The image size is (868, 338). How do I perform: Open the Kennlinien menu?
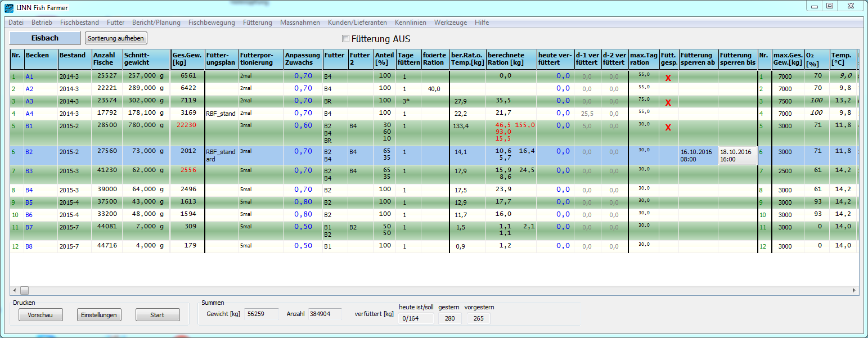(411, 22)
